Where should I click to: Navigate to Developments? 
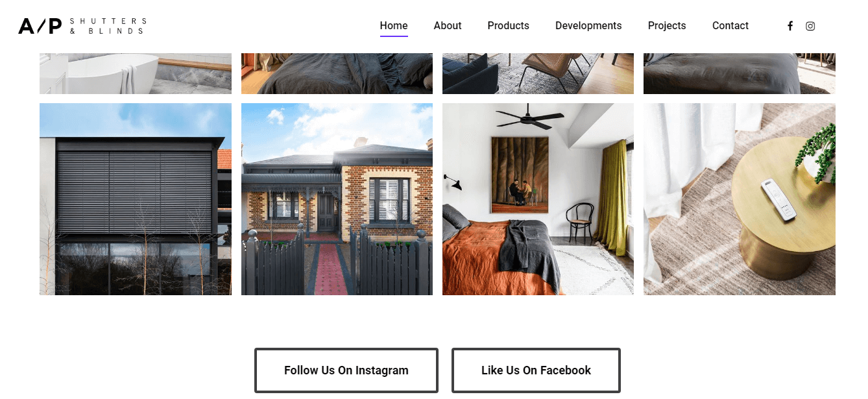tap(588, 26)
